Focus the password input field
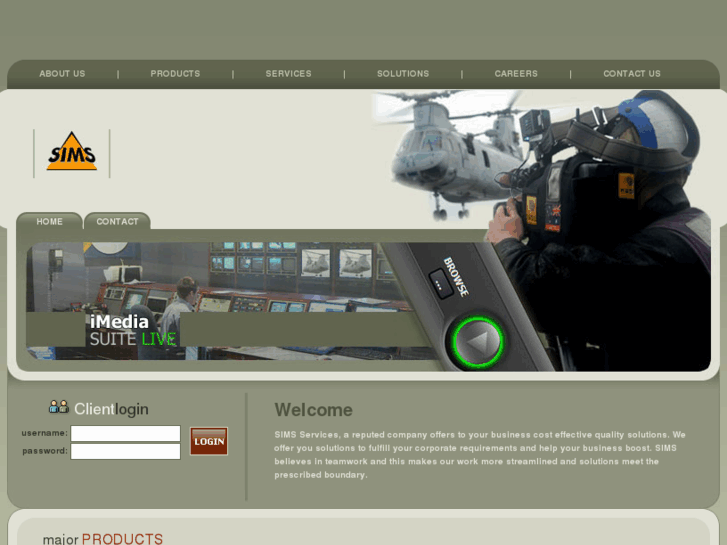The height and width of the screenshot is (545, 727). [x=126, y=451]
